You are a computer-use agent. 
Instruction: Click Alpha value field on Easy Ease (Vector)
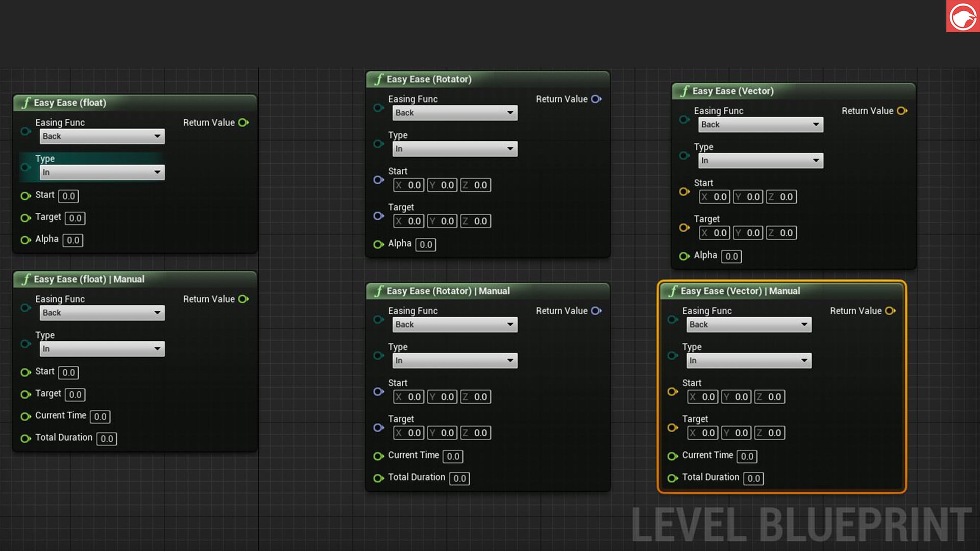pos(731,256)
